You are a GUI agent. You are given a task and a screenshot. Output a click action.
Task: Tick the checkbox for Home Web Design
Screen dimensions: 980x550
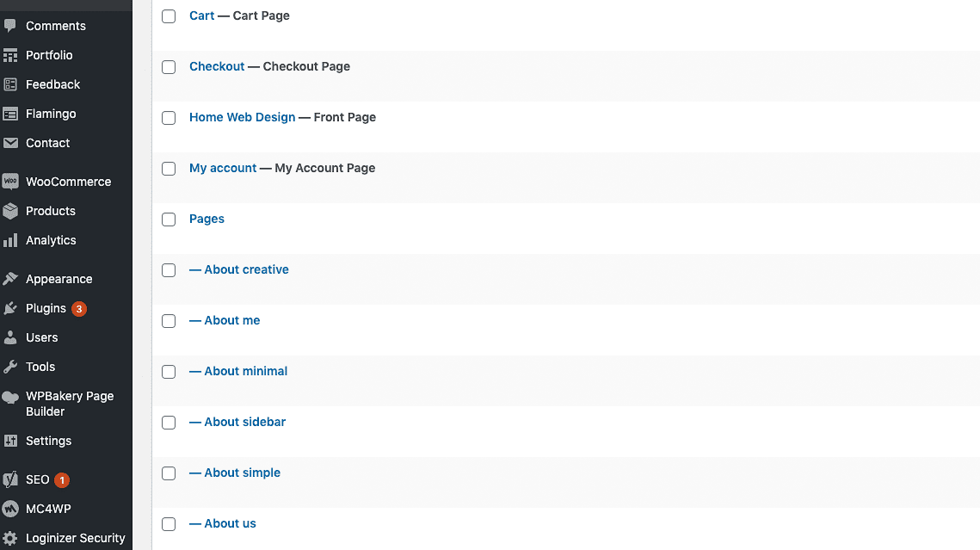(169, 118)
